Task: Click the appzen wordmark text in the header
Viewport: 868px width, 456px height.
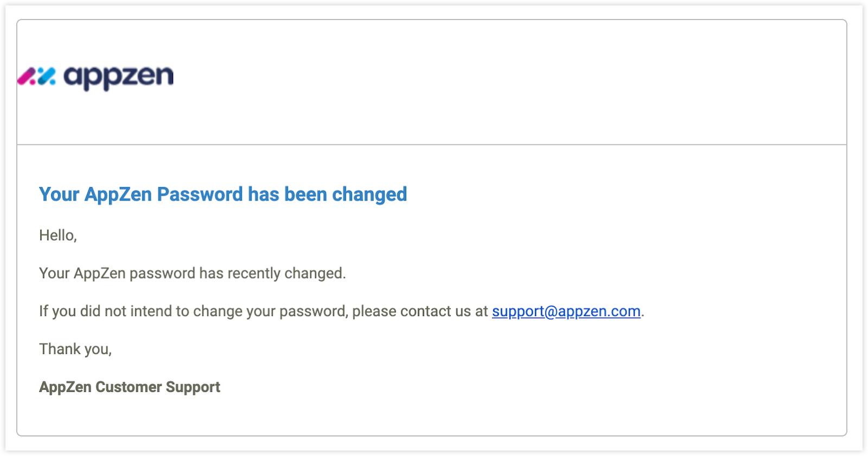Action: pos(119,78)
